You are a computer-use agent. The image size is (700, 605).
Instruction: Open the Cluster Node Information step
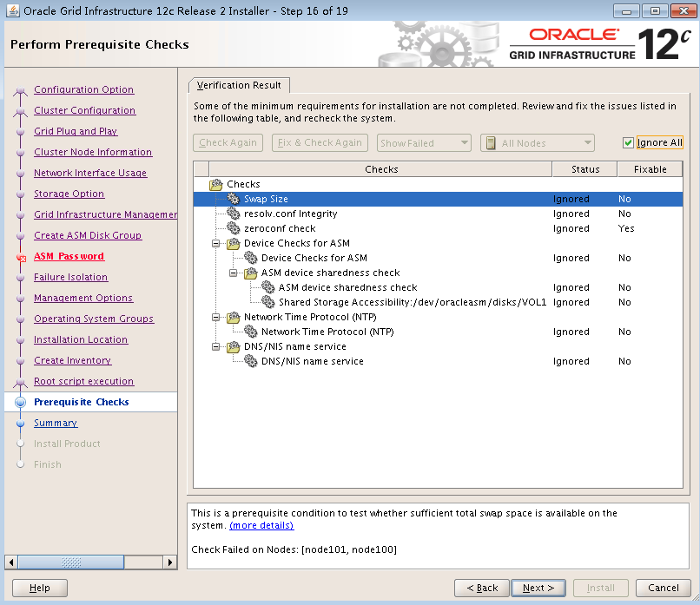(x=93, y=152)
